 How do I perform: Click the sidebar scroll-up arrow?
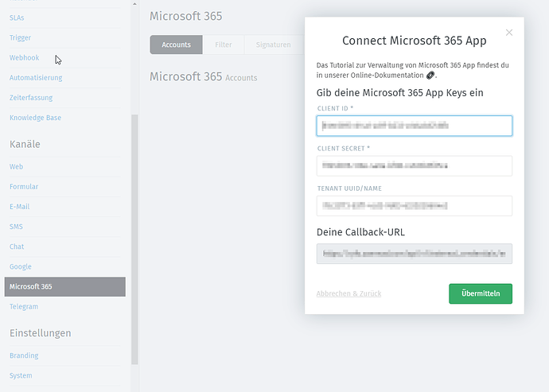coord(134,4)
